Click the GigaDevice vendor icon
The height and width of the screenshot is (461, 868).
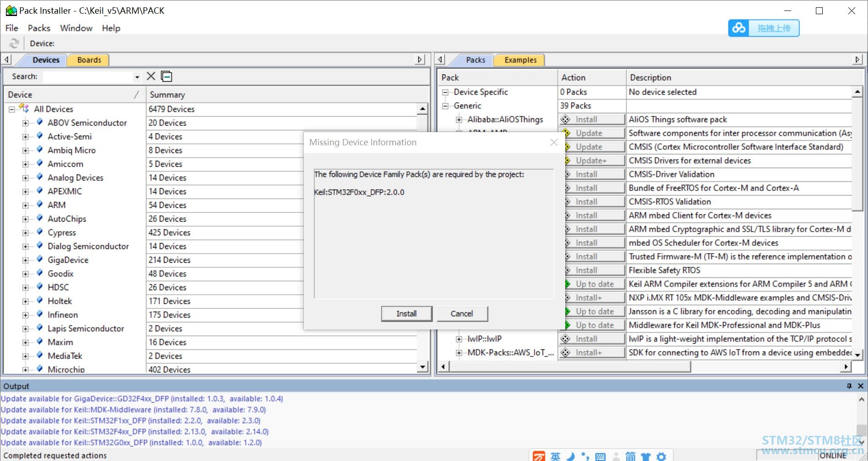tap(40, 260)
